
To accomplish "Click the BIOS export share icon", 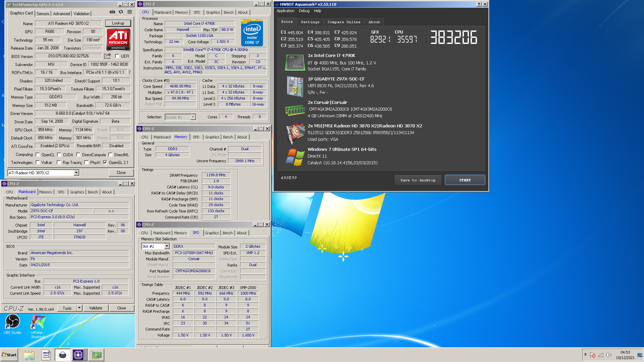I will [107, 56].
